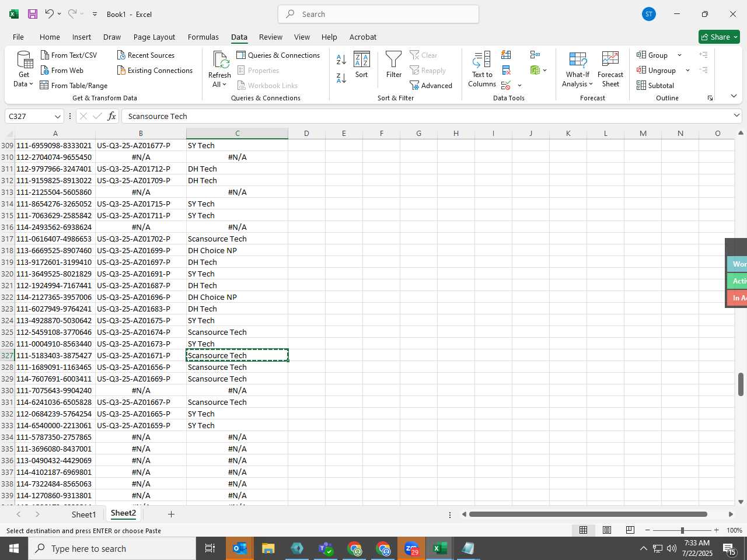Switch to the Formulas tab
The height and width of the screenshot is (560, 747).
[203, 37]
